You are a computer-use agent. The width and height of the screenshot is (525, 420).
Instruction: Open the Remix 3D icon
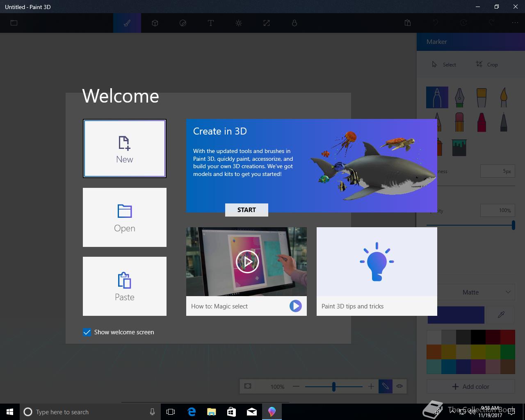click(x=294, y=23)
